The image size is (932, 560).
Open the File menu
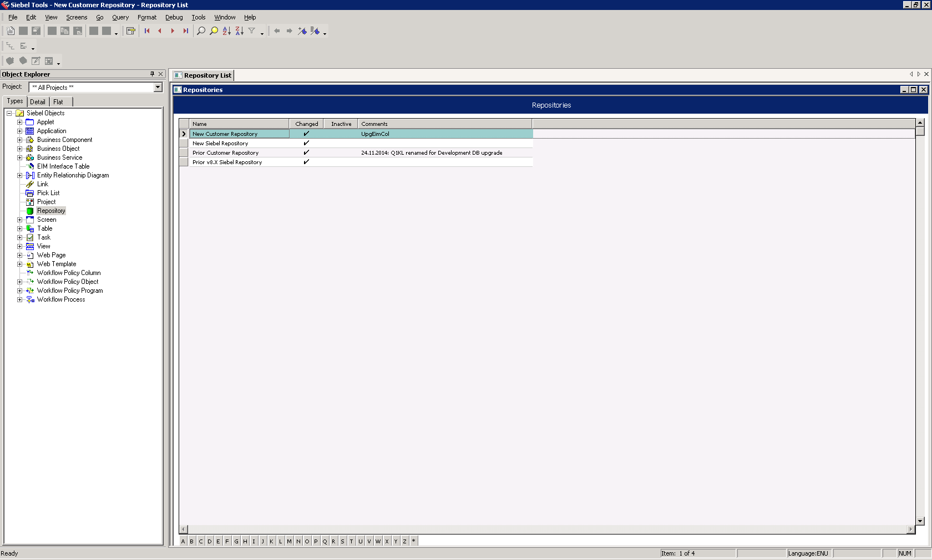tap(13, 17)
